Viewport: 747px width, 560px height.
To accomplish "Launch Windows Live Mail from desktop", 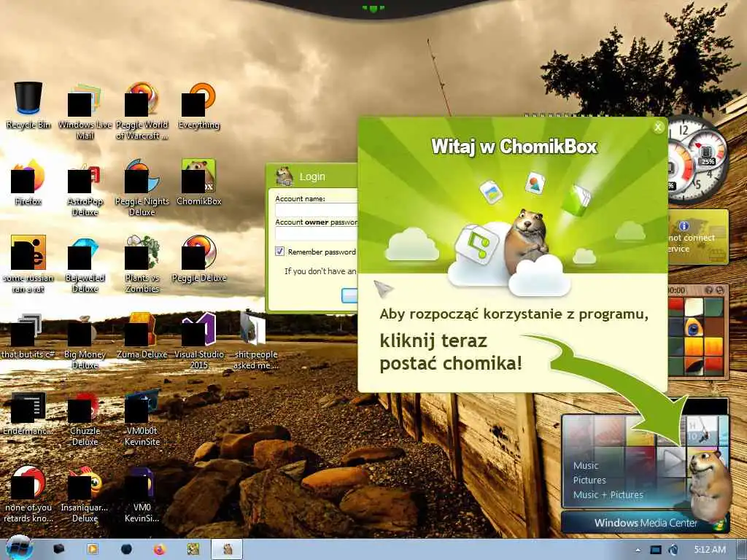I will [x=85, y=112].
